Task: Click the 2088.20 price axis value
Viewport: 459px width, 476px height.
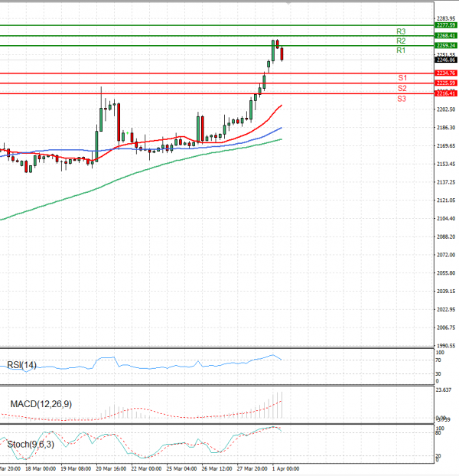Action: coord(446,236)
